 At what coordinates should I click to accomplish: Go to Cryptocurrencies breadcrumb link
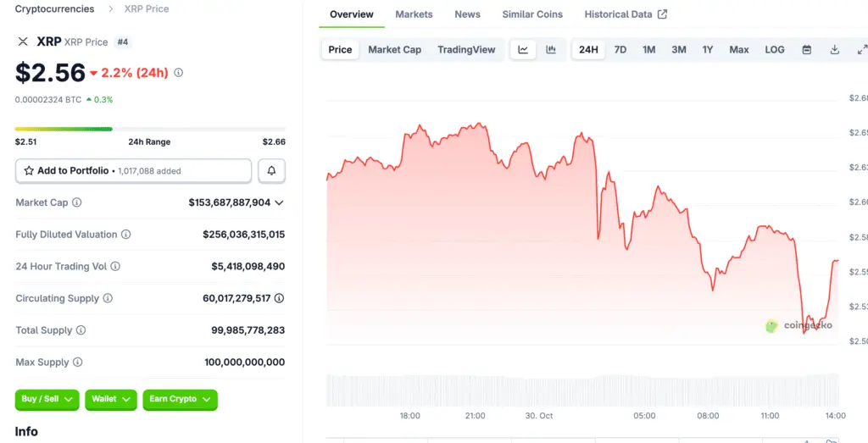(x=54, y=8)
